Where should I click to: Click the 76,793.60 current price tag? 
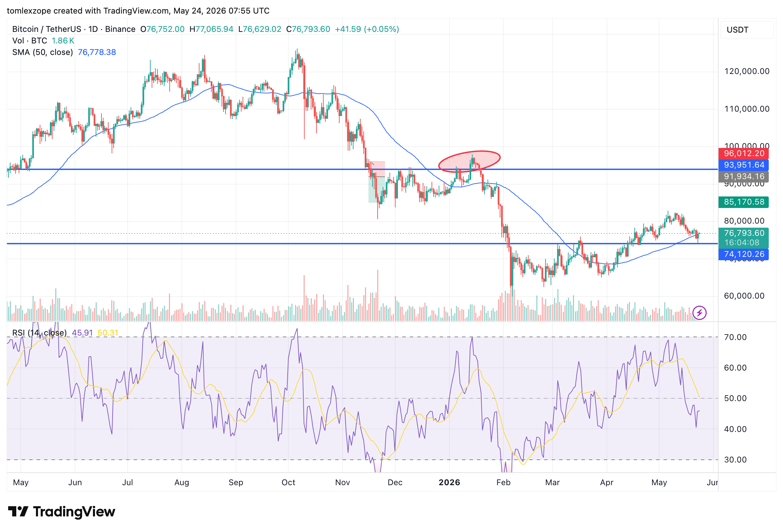click(744, 233)
